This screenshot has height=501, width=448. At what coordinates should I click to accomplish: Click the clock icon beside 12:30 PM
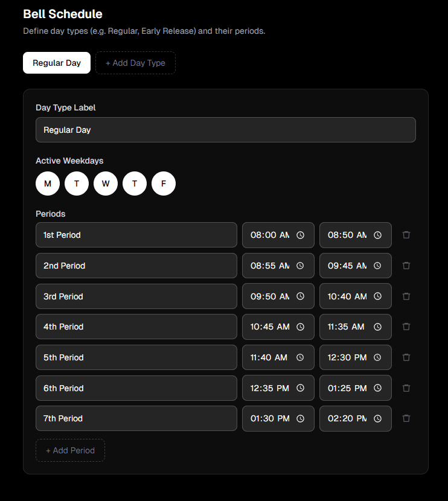pos(377,357)
